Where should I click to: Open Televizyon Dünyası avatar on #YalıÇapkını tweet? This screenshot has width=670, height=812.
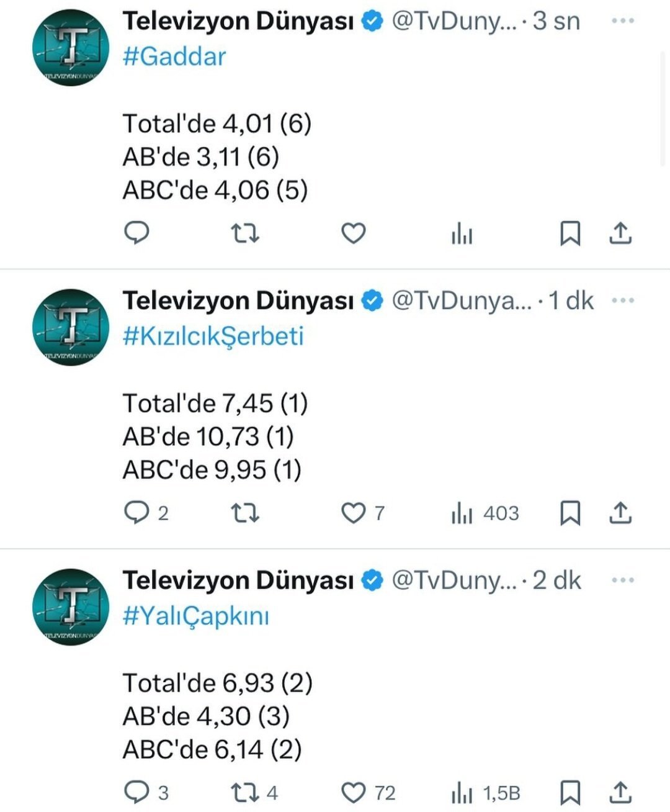coord(71,607)
